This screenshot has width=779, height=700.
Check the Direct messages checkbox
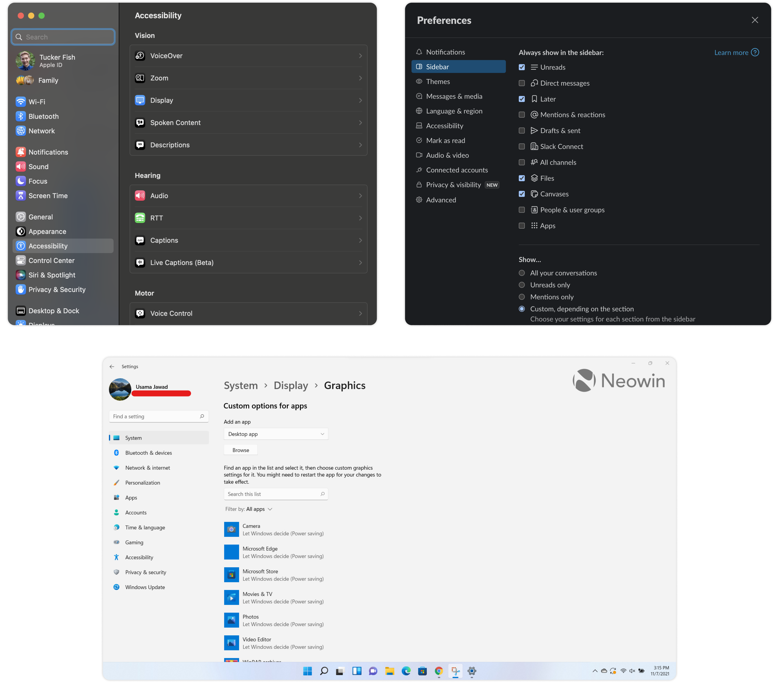tap(522, 83)
